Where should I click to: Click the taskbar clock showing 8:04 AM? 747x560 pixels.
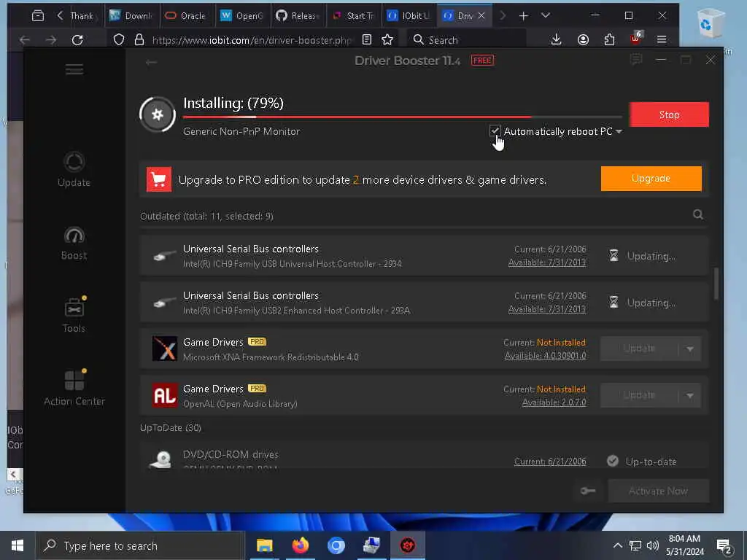tap(684, 545)
